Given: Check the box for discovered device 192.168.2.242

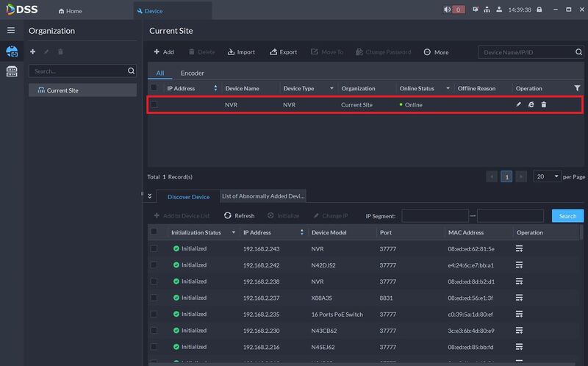Looking at the screenshot, I should (154, 265).
